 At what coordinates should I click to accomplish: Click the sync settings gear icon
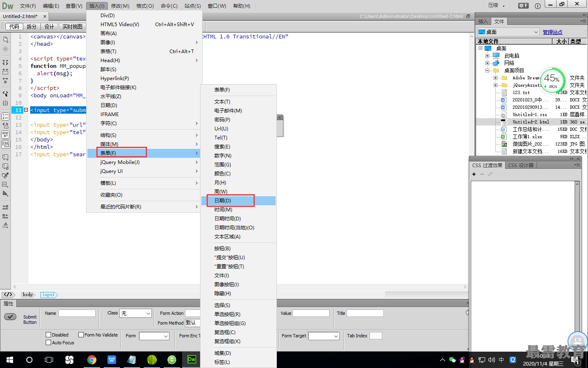523,6
